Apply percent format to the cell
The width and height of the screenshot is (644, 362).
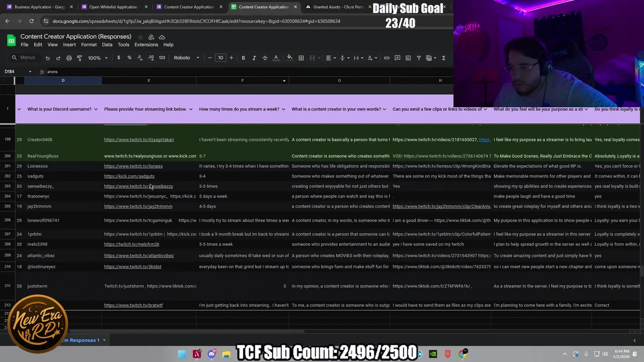[x=129, y=58]
